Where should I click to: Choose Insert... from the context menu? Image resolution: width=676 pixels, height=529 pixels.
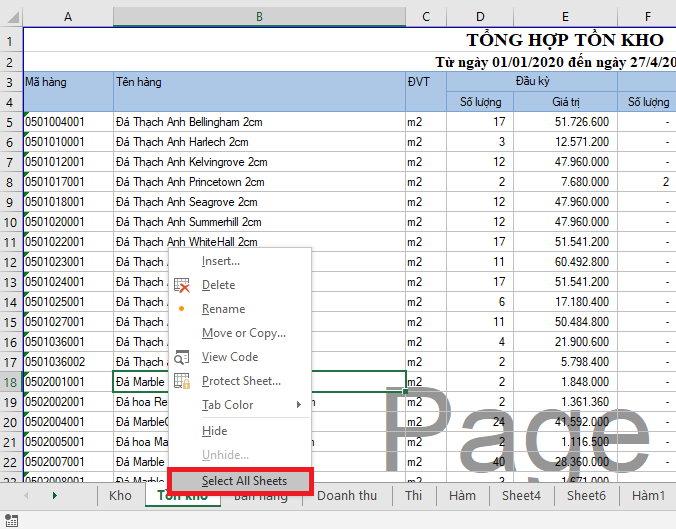(221, 261)
